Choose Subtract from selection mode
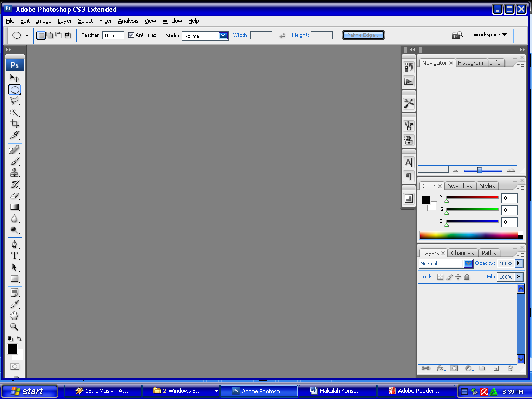Viewport: 532px width, 399px height. [59, 35]
